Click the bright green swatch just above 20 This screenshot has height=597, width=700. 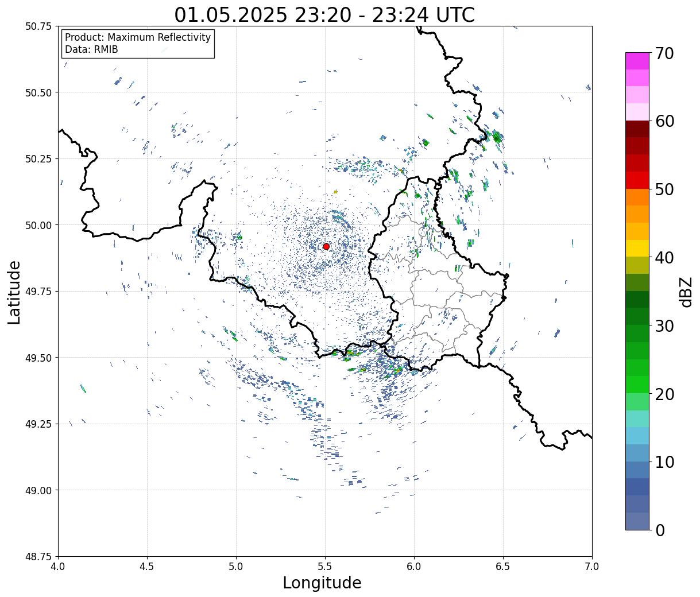pyautogui.click(x=637, y=385)
